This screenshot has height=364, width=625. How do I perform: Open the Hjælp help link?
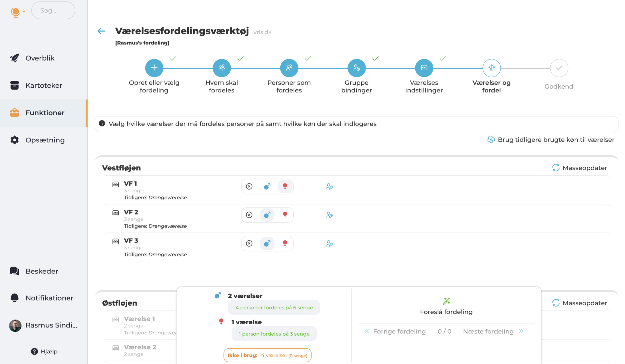[44, 352]
